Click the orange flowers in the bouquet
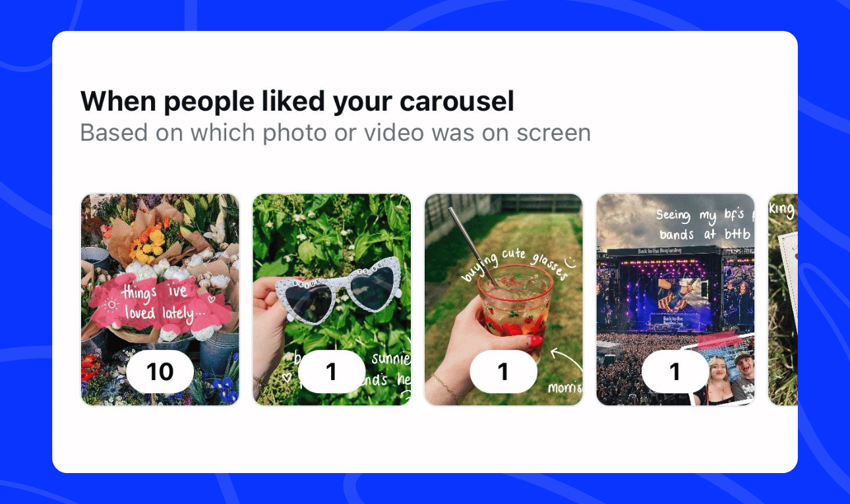 pos(147,245)
